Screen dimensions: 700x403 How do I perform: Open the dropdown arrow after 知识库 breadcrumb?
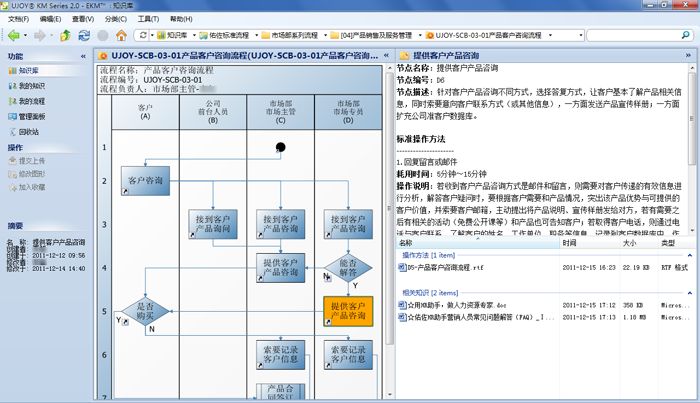coord(194,35)
